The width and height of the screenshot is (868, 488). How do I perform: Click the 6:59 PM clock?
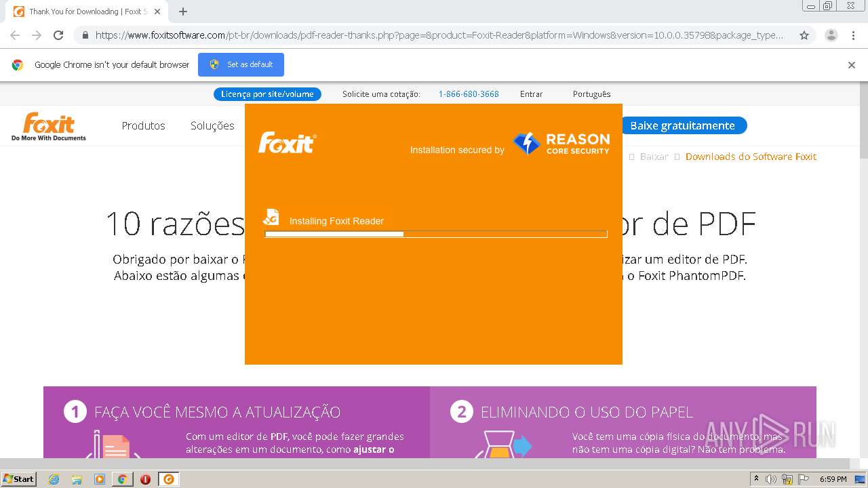pos(833,479)
